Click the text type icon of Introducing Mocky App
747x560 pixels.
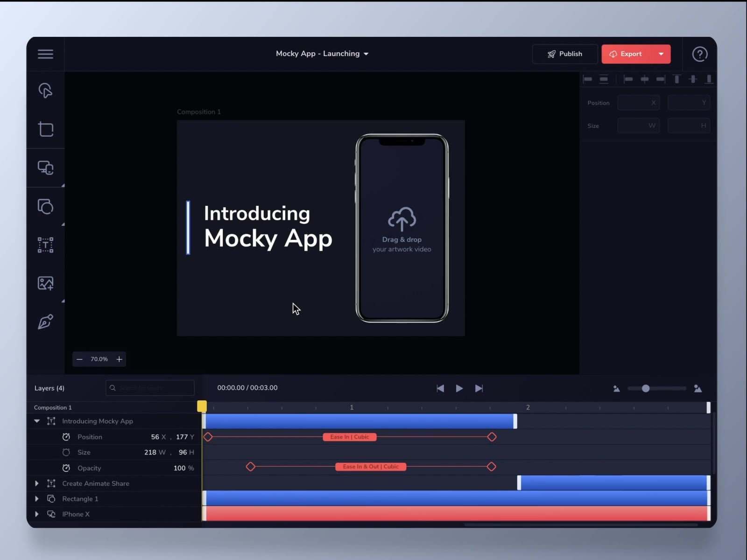[x=51, y=421]
